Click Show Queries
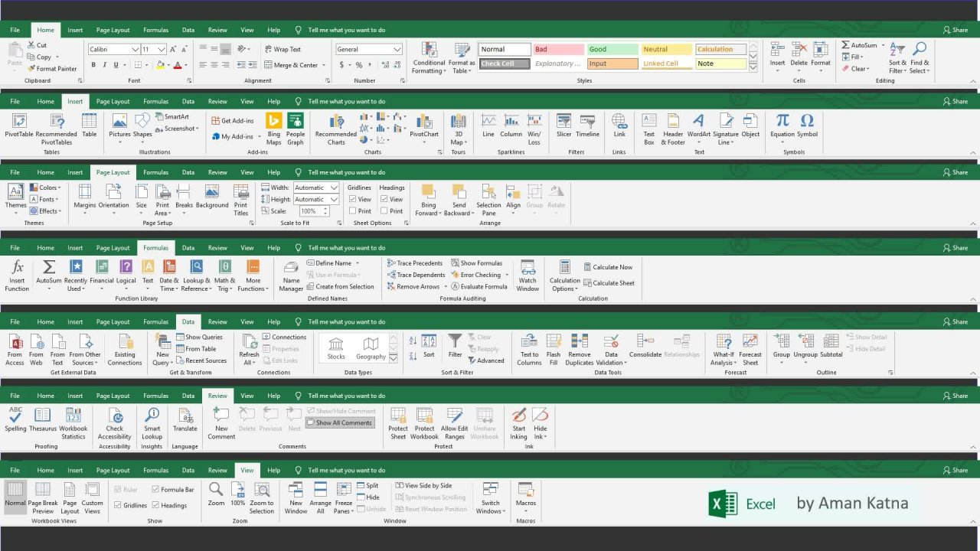The width and height of the screenshot is (980, 551). coord(199,337)
